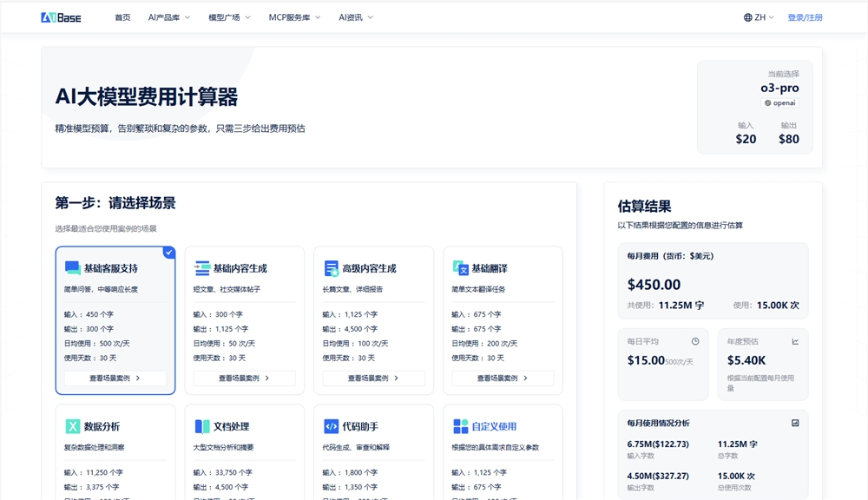Select the 文档处理 scenario card
This screenshot has height=500, width=868.
tap(245, 451)
